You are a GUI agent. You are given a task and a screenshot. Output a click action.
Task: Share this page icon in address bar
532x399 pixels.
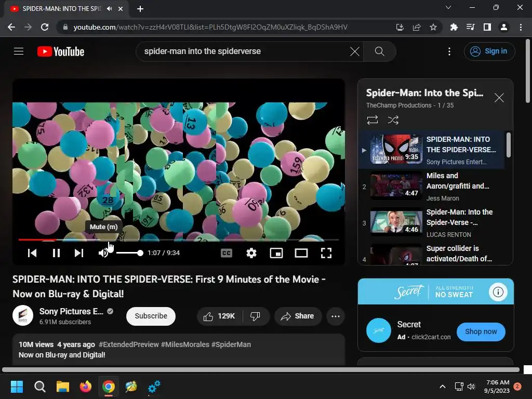(x=417, y=27)
